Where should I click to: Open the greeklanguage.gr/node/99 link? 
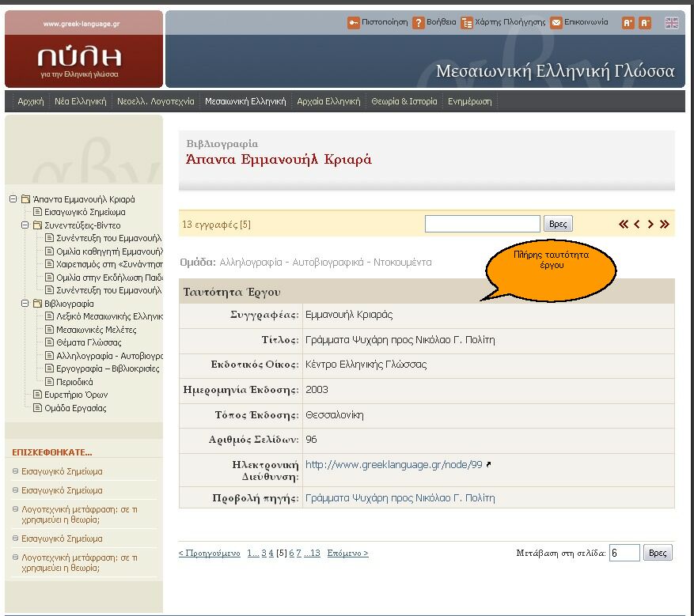pyautogui.click(x=393, y=465)
